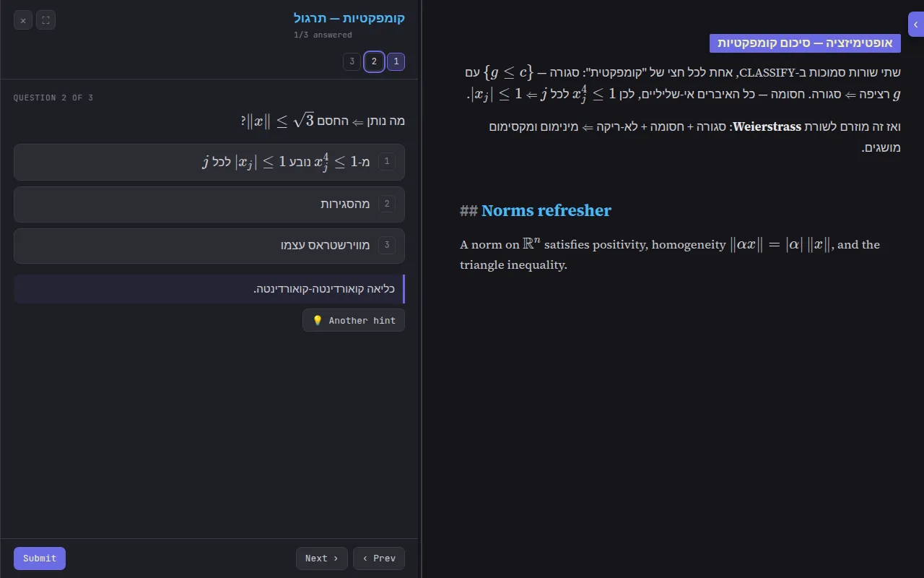This screenshot has width=924, height=578.
Task: Jump to question 1 in the navigator
Action: click(396, 61)
